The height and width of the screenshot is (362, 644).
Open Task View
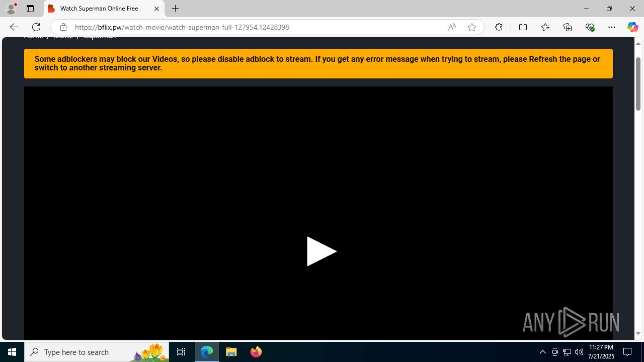pos(181,352)
